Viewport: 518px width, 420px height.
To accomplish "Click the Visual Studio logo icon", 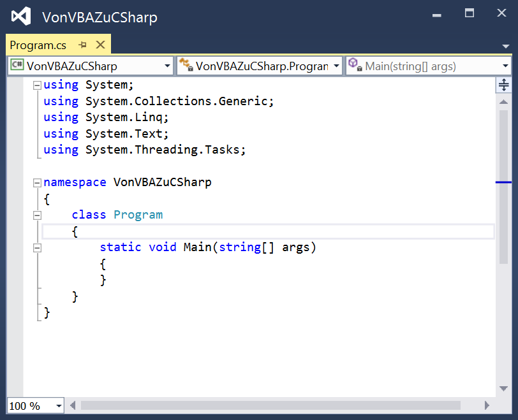I will 21,17.
